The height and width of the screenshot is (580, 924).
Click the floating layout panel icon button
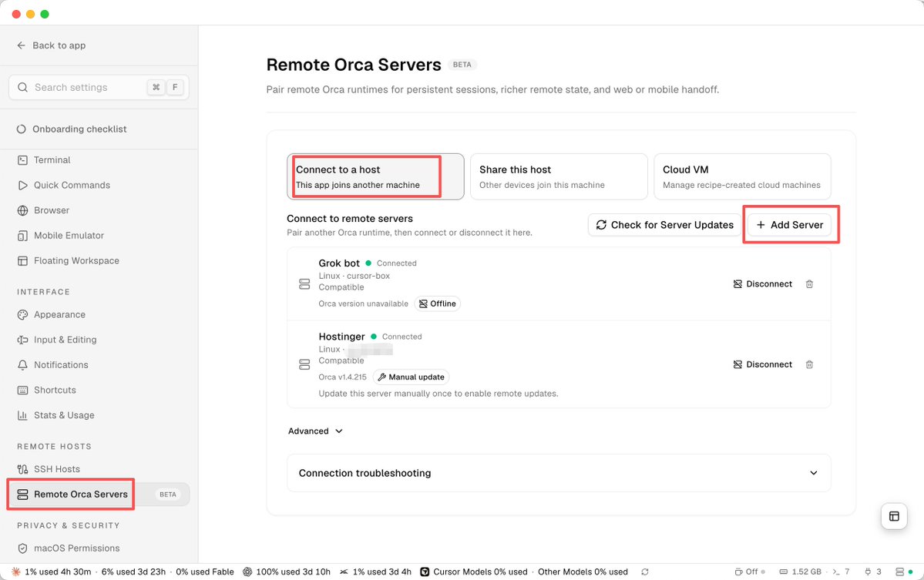click(894, 516)
